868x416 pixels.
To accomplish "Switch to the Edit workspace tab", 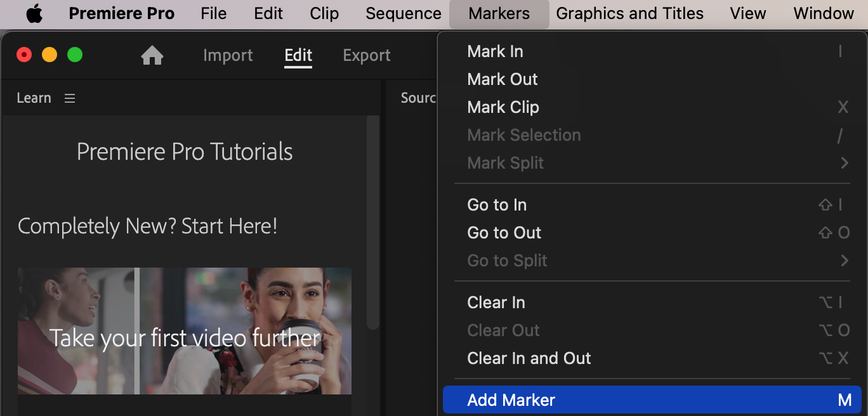I will point(298,56).
